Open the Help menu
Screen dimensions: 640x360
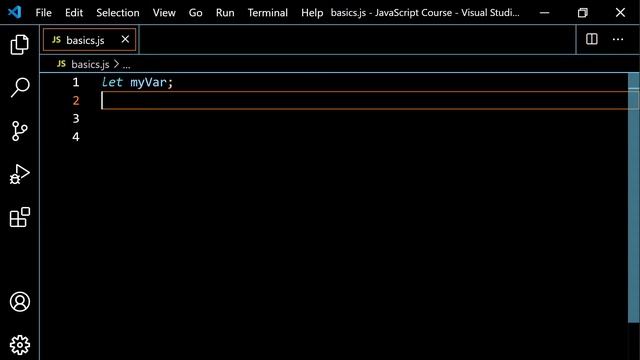312,13
